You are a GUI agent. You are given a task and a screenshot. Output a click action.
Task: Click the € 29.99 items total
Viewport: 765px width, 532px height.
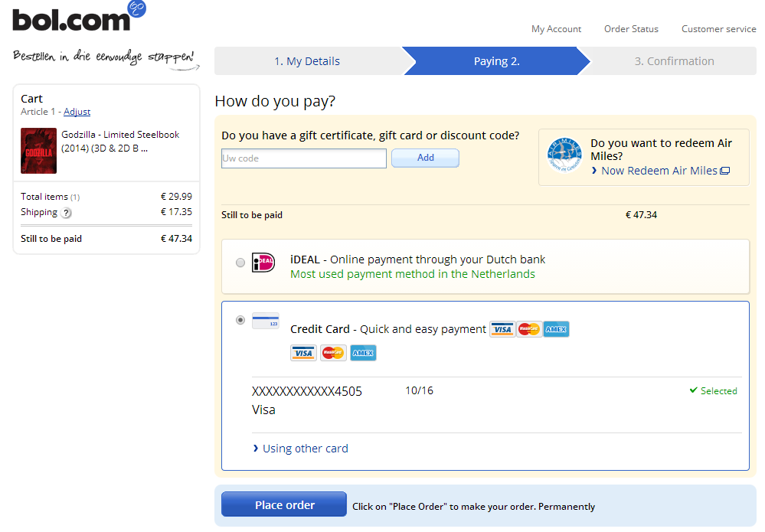(x=177, y=197)
